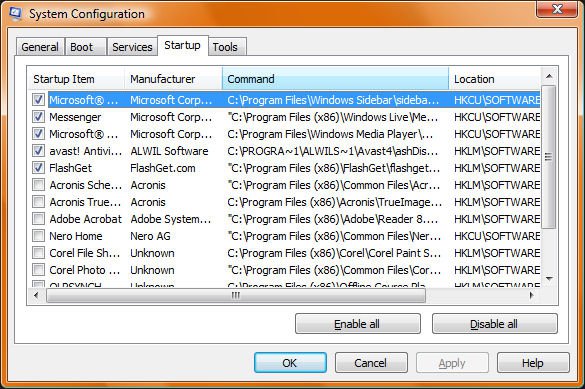The image size is (585, 389).
Task: Click the Apply button
Action: pyautogui.click(x=452, y=363)
